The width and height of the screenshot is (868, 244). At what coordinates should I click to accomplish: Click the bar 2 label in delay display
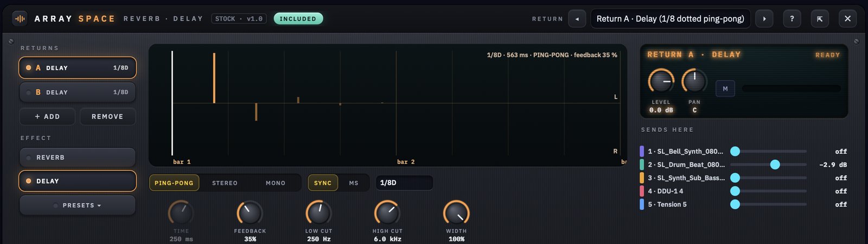pos(406,162)
